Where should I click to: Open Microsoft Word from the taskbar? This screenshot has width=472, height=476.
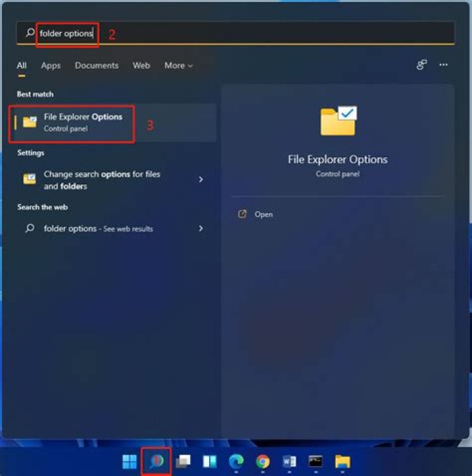[289, 462]
